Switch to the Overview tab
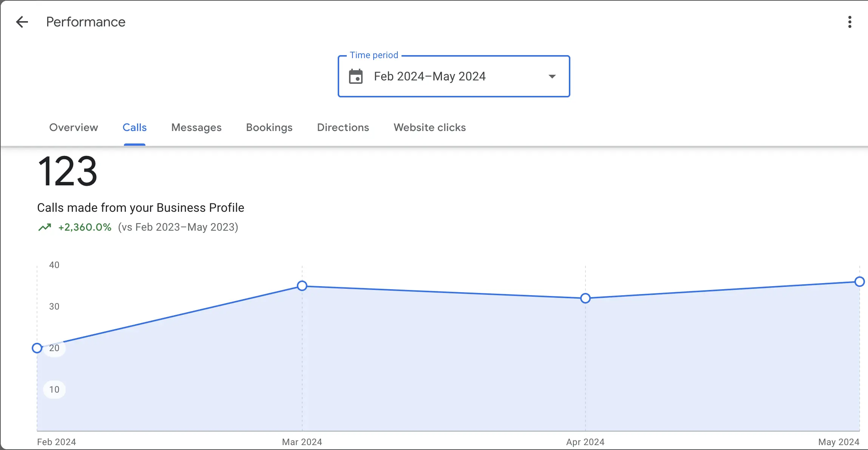Image resolution: width=868 pixels, height=450 pixels. coord(74,128)
